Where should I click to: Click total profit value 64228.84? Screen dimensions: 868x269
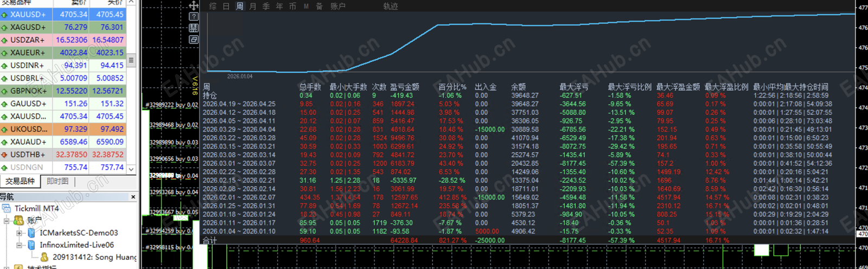tap(404, 240)
